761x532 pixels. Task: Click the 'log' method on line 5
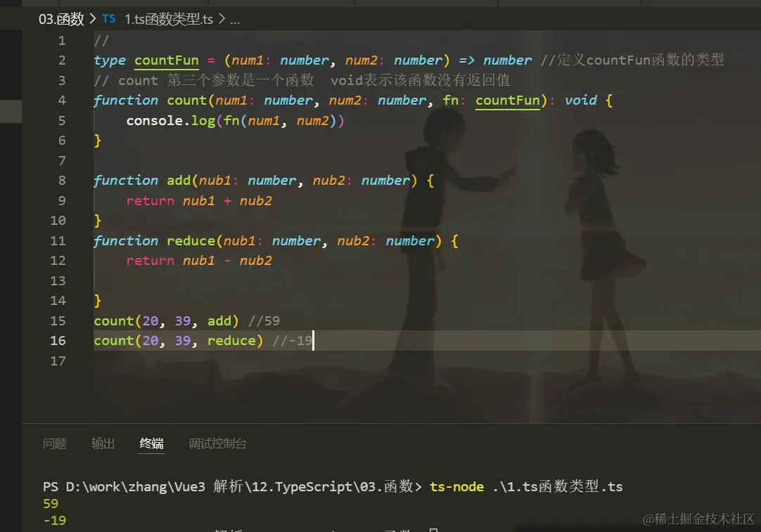point(203,121)
